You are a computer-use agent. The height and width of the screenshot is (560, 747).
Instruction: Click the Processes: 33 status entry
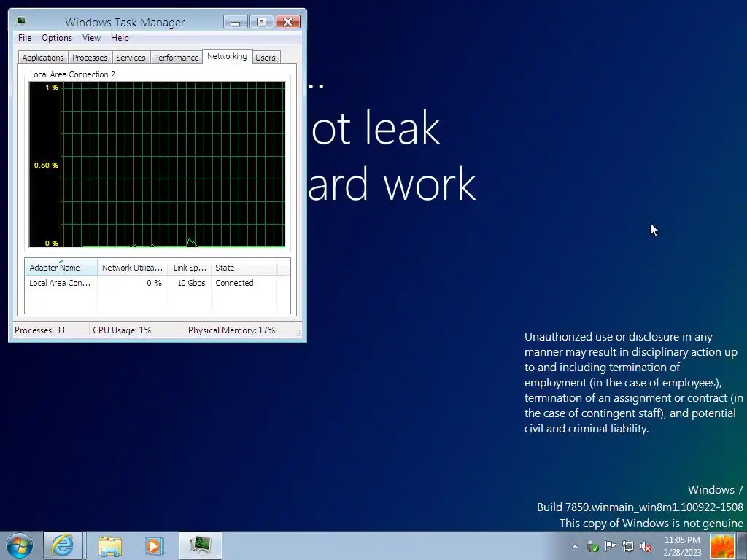click(x=39, y=330)
